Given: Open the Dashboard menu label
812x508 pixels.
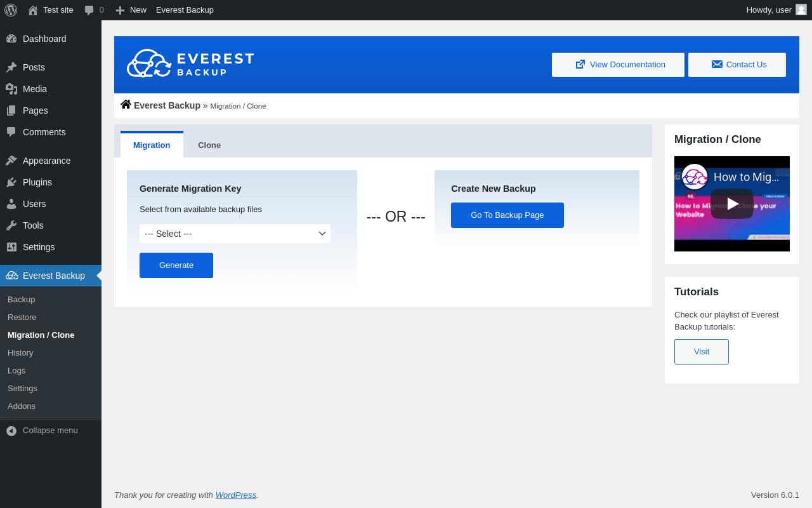Looking at the screenshot, I should tap(44, 39).
